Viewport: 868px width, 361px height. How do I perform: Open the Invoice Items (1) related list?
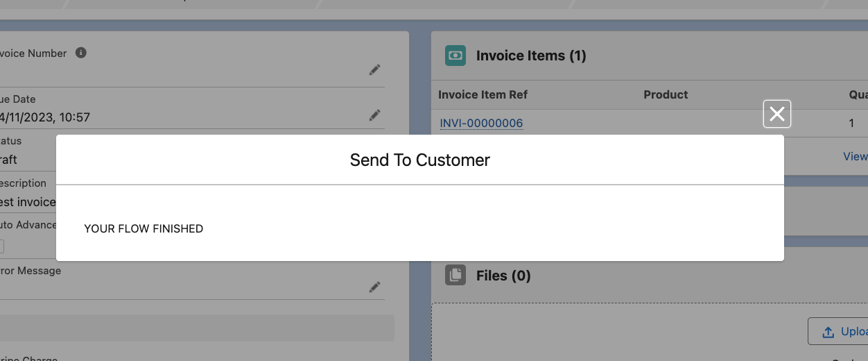coord(531,56)
